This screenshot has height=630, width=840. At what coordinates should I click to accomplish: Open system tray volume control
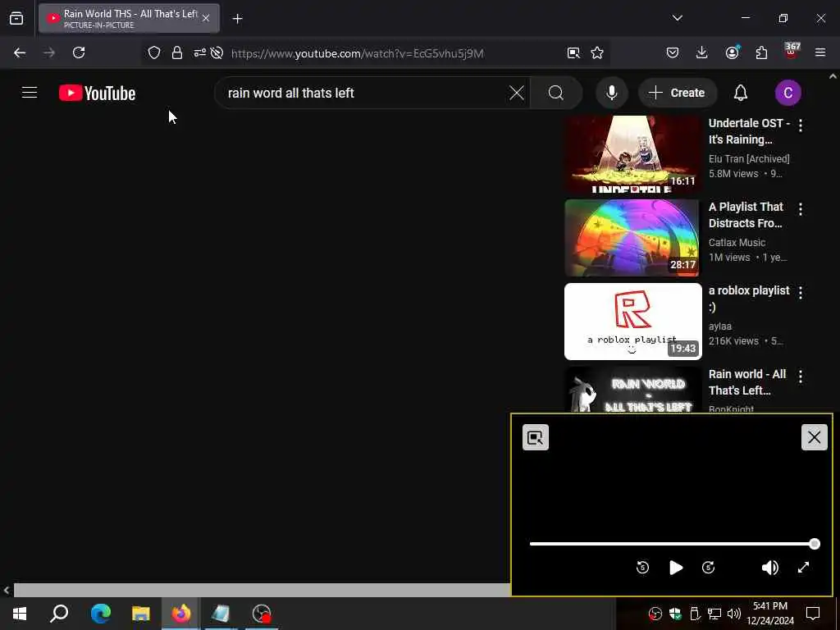coord(734,614)
